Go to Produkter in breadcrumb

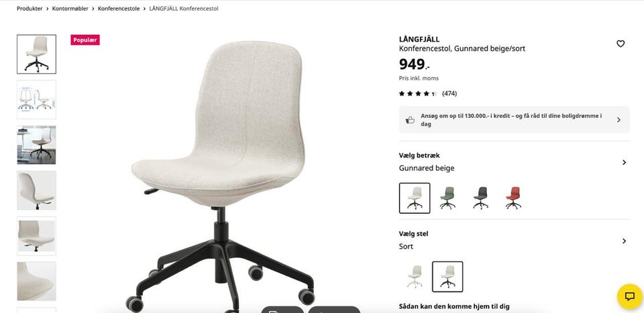tap(30, 9)
